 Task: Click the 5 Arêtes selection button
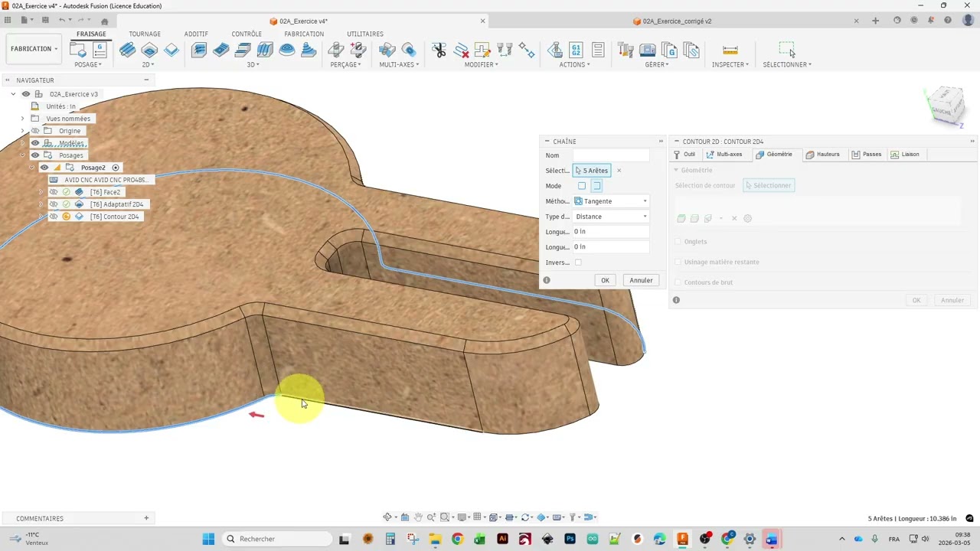click(593, 171)
